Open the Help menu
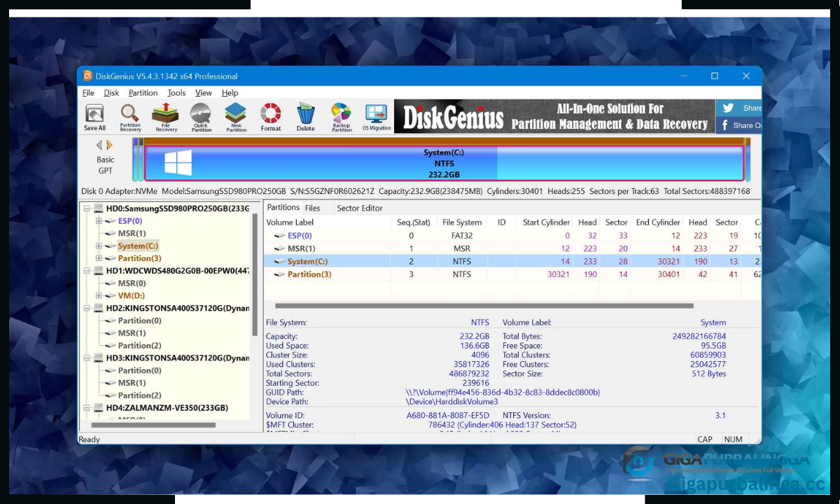This screenshot has height=504, width=840. tap(230, 92)
